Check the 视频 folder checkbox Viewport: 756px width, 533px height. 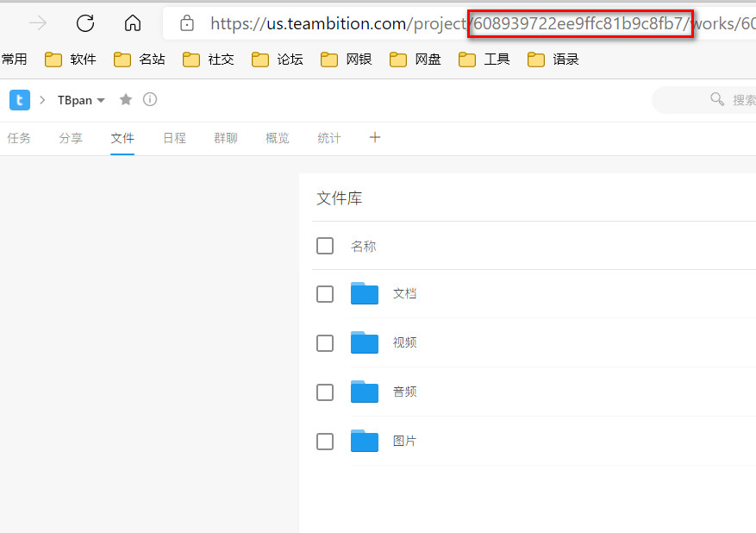[x=325, y=343]
